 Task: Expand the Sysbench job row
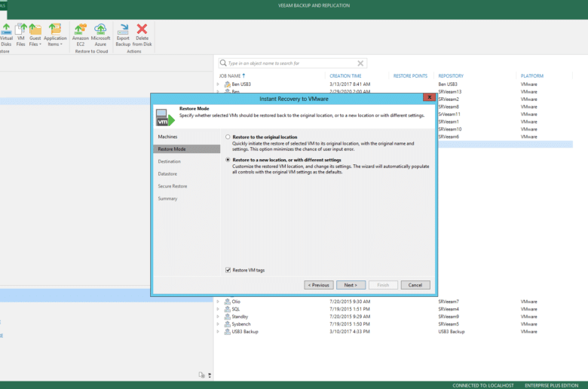tap(218, 324)
